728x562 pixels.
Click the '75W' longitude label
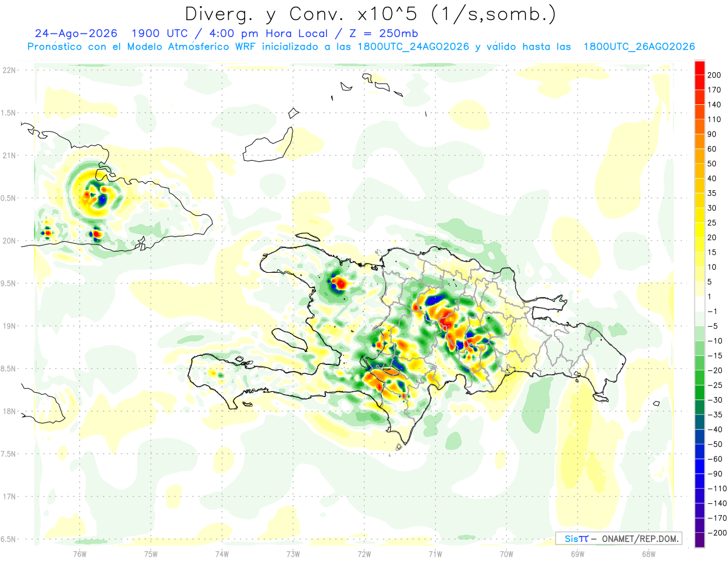click(151, 554)
